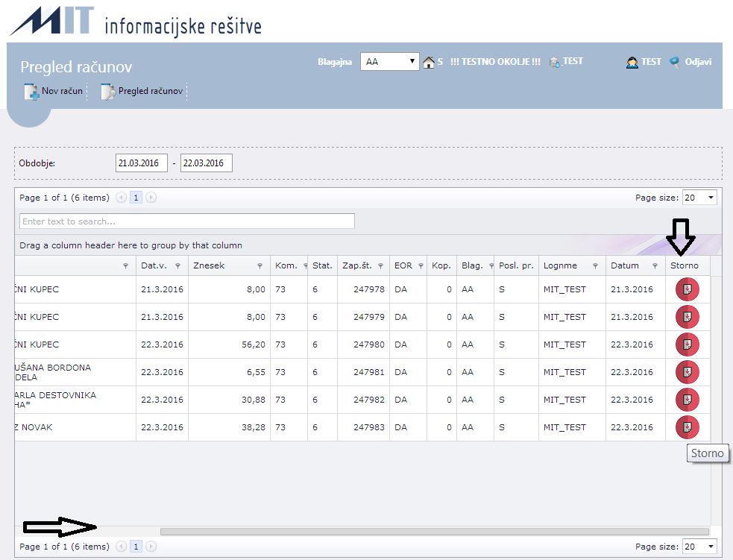The image size is (733, 560).
Task: Open filter for Blag. column
Action: (491, 265)
